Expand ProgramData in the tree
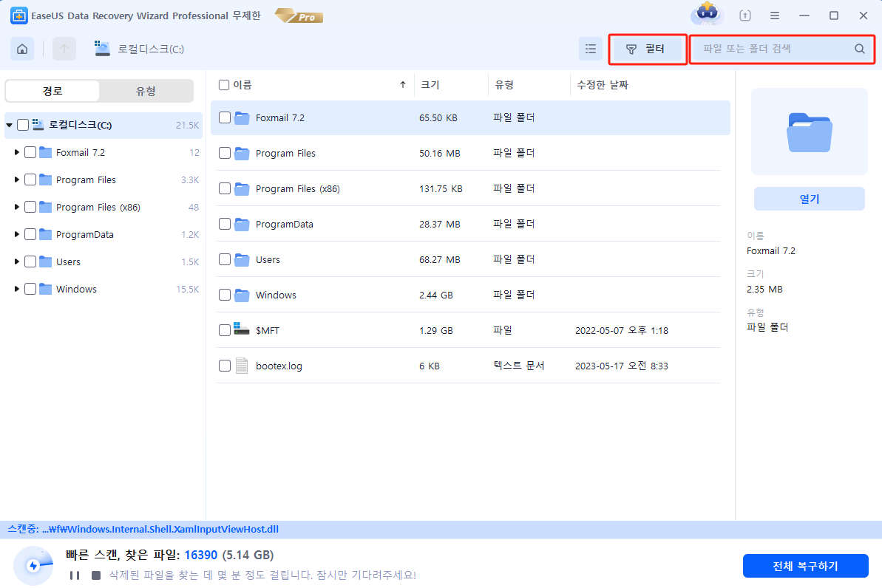Viewport: 882px width, 588px height. pyautogui.click(x=16, y=234)
